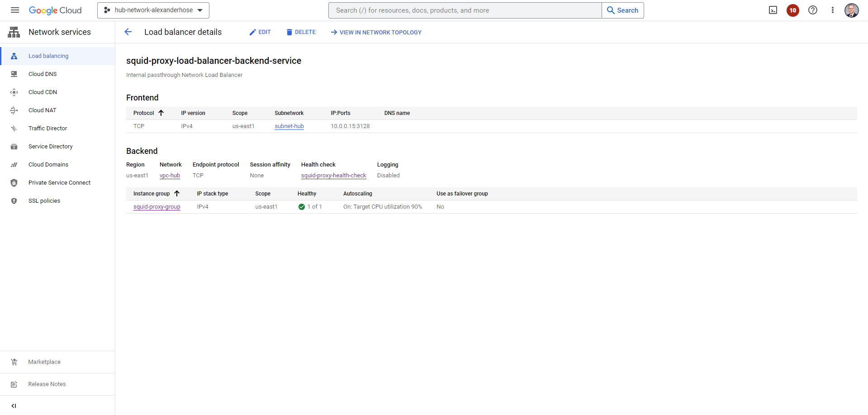Click IP stack type column header
868x415 pixels.
(213, 194)
